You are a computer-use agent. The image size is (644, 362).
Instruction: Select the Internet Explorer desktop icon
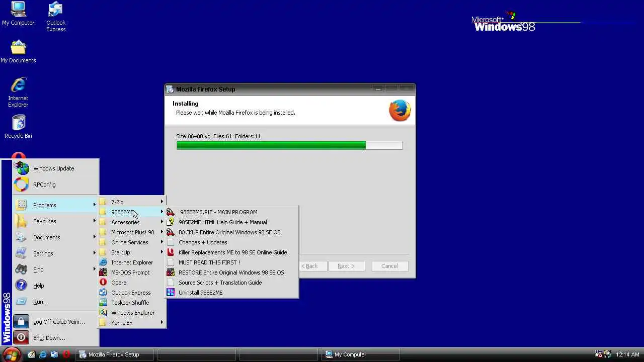coord(18,93)
